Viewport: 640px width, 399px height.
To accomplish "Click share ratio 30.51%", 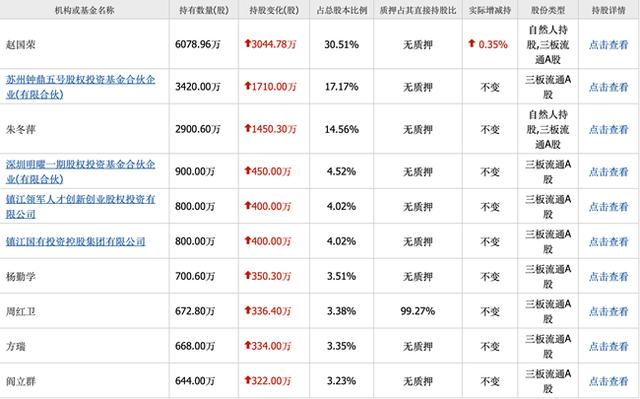I will 342,44.
